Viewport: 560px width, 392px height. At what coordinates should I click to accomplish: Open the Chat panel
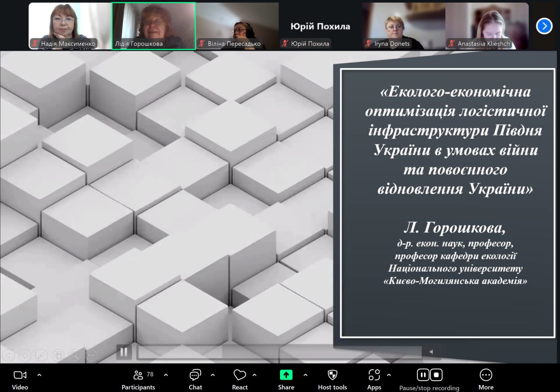[195, 379]
